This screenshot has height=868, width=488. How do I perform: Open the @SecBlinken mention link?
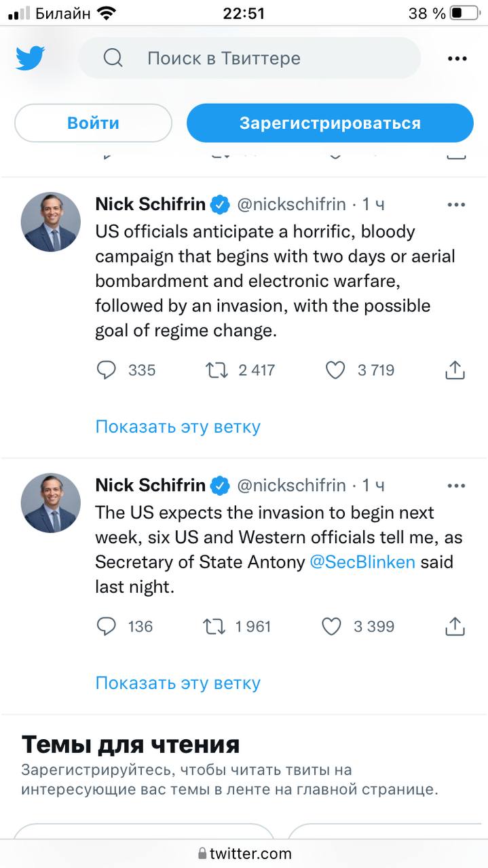click(362, 562)
